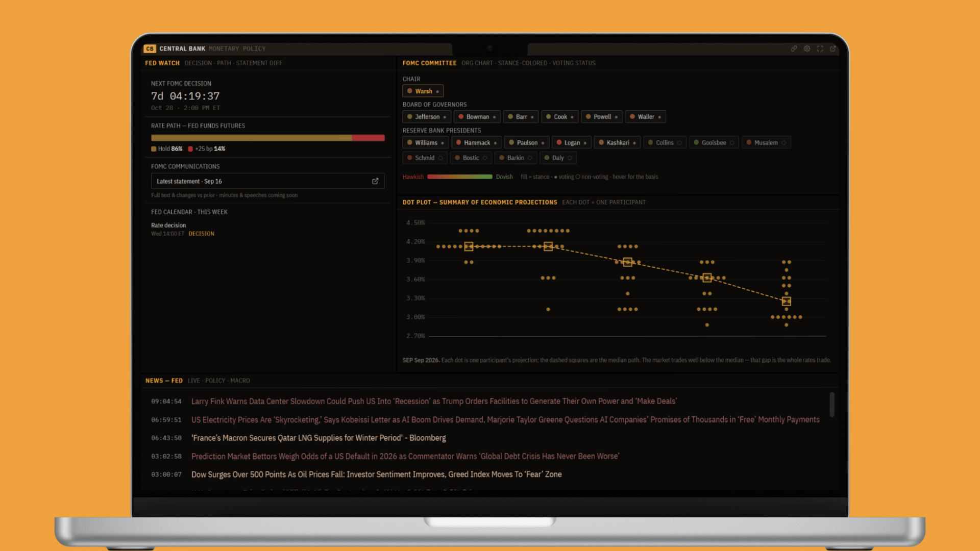Image resolution: width=980 pixels, height=551 pixels.
Task: Click the Latest statement Sep 16 field
Action: tap(267, 181)
